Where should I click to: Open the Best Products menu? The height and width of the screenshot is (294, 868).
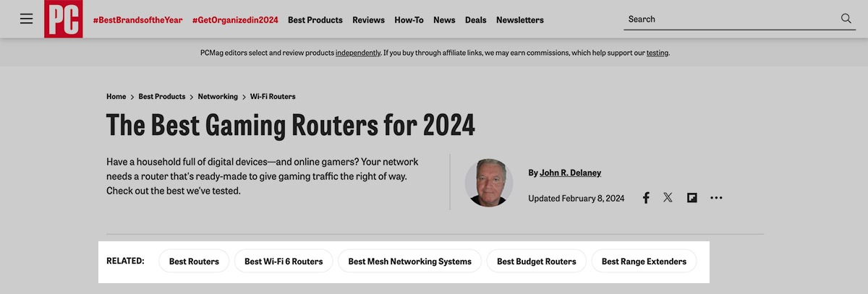[x=315, y=20]
